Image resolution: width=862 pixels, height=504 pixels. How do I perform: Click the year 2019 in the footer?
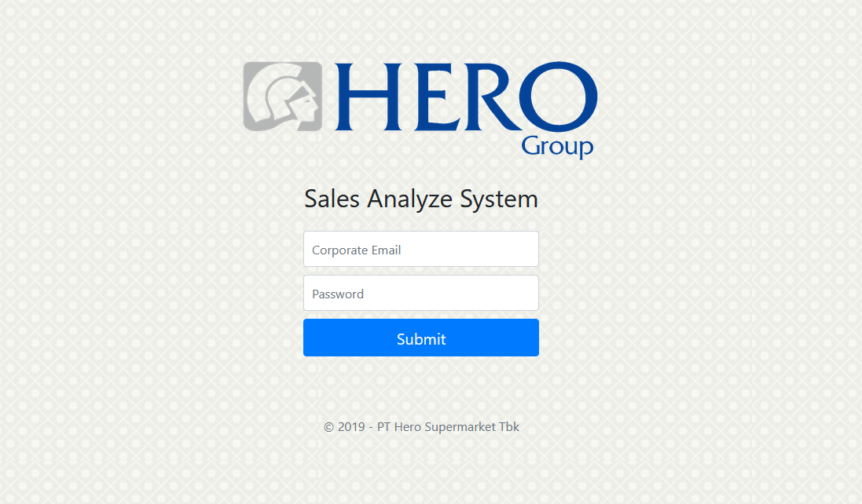[351, 427]
